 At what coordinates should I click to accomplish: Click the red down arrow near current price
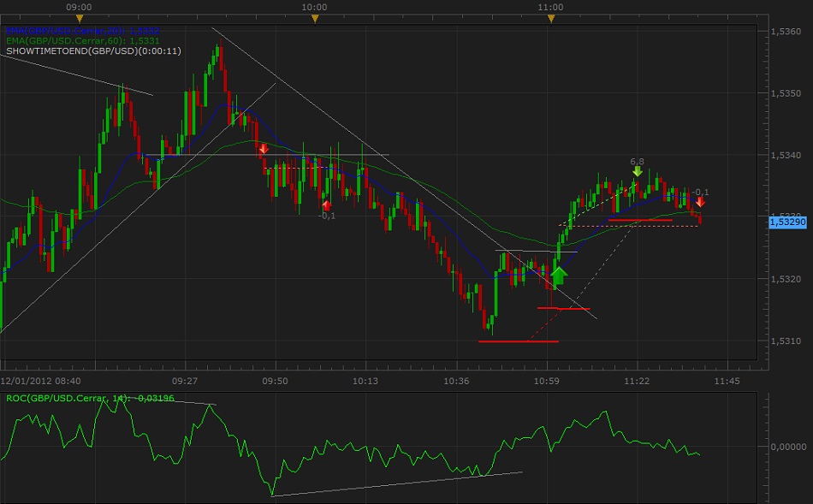[x=700, y=203]
